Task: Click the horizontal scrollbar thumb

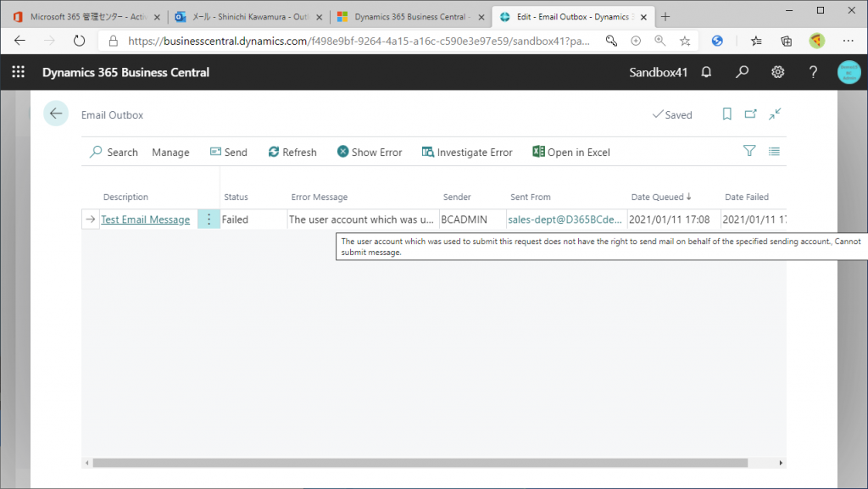Action: tap(420, 463)
